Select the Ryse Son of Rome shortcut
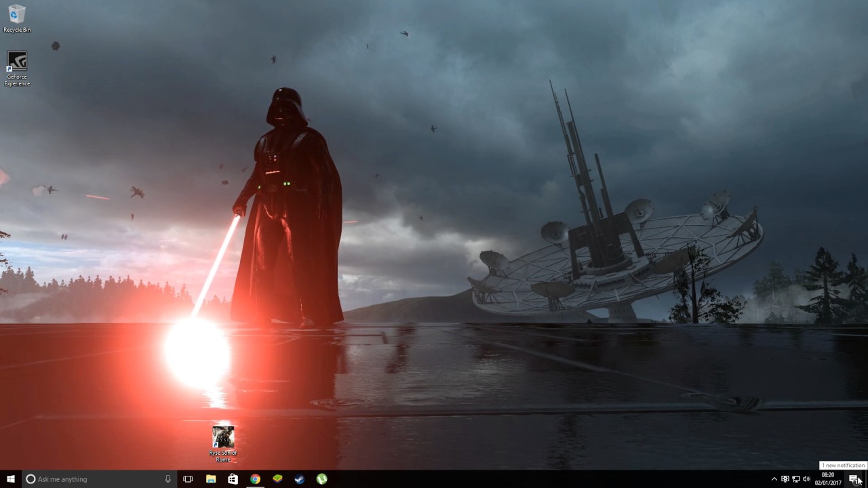Viewport: 868px width, 488px height. pyautogui.click(x=223, y=444)
